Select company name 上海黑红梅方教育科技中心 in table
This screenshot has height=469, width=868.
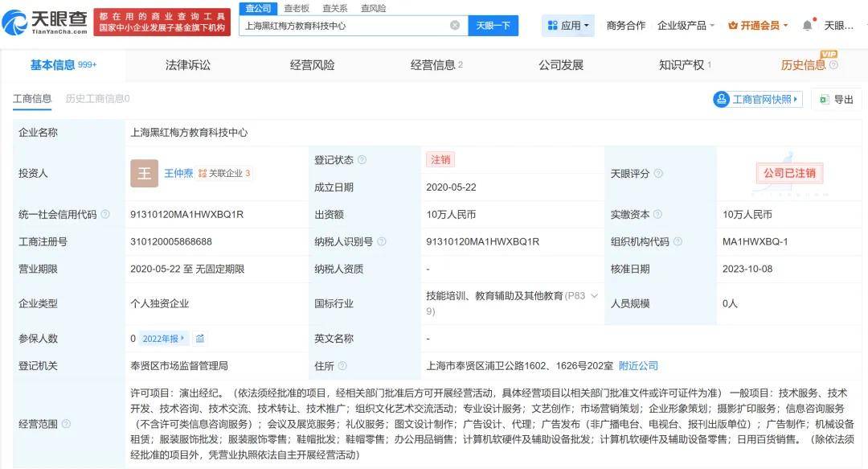(189, 133)
